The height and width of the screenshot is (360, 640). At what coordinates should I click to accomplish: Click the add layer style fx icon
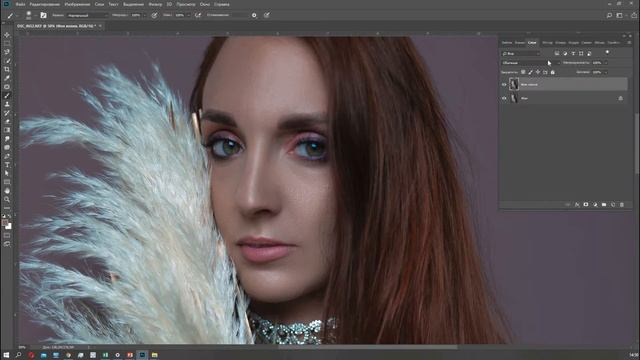coord(577,204)
